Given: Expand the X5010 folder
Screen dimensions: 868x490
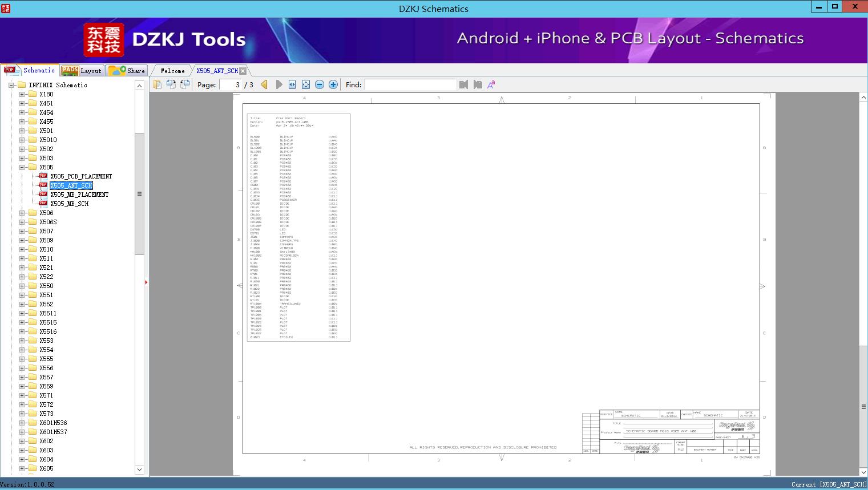Looking at the screenshot, I should pyautogui.click(x=22, y=140).
